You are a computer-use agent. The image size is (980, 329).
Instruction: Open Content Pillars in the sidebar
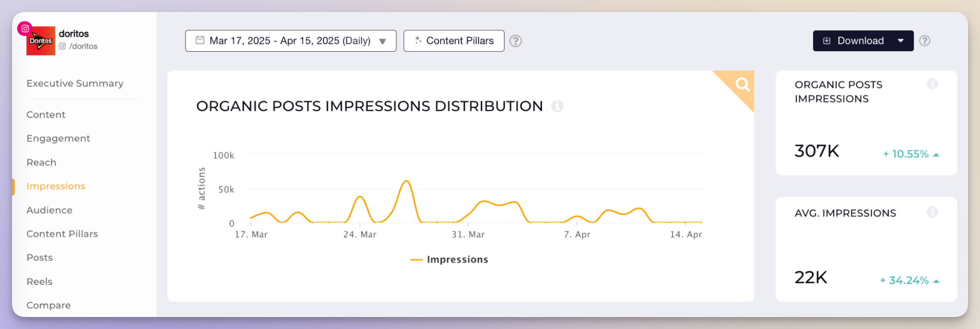point(62,234)
